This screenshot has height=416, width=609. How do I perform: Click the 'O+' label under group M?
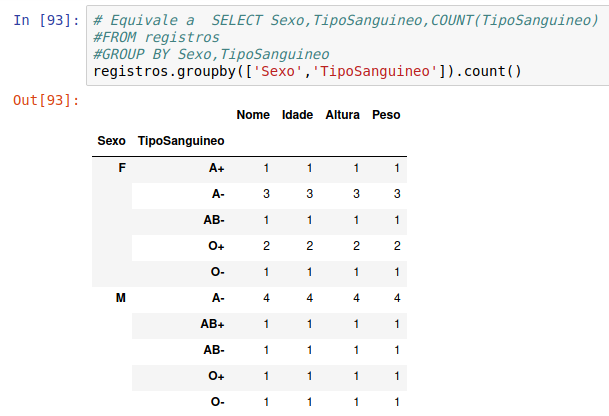tap(216, 376)
